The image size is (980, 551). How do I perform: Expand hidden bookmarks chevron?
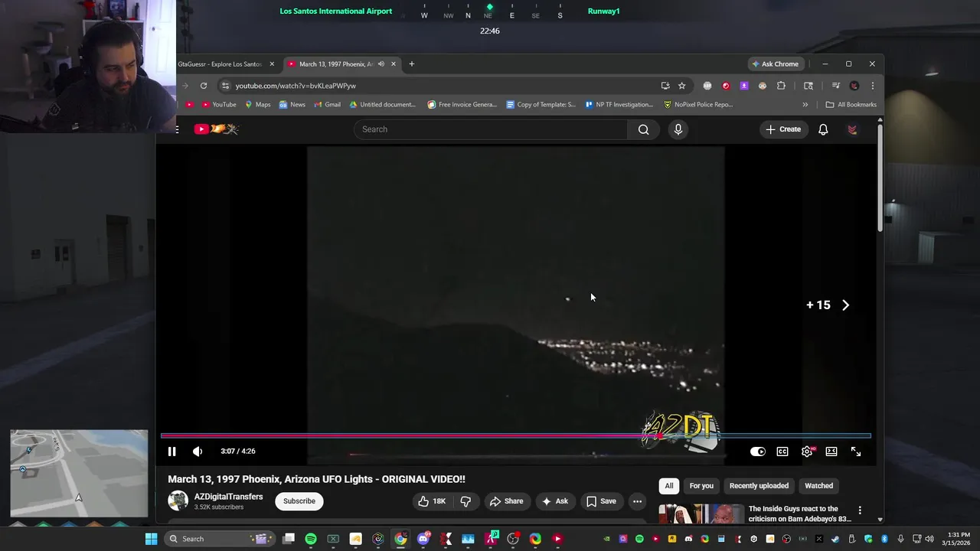point(805,105)
